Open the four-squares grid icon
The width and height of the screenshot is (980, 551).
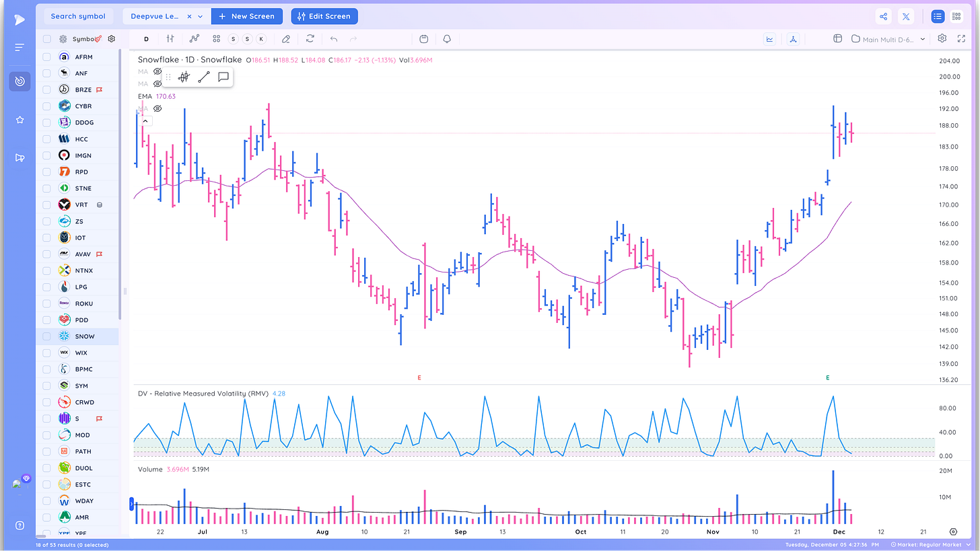[x=216, y=39]
